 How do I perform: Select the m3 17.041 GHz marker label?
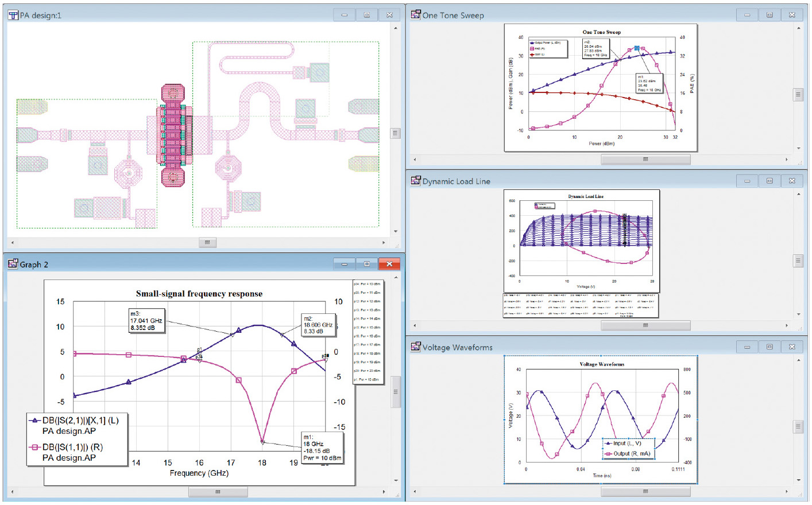pos(147,321)
